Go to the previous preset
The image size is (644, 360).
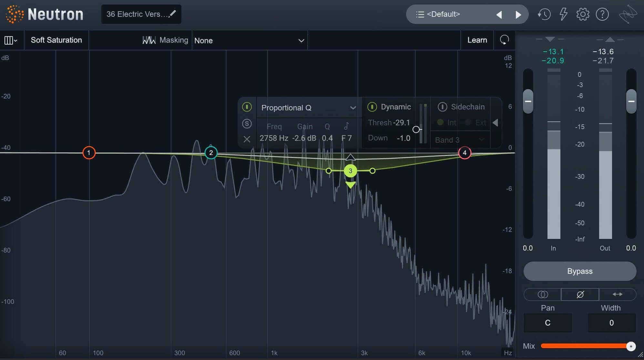[499, 15]
